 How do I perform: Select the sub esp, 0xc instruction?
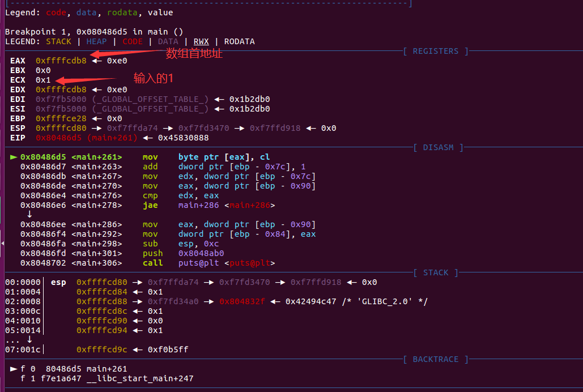click(181, 244)
